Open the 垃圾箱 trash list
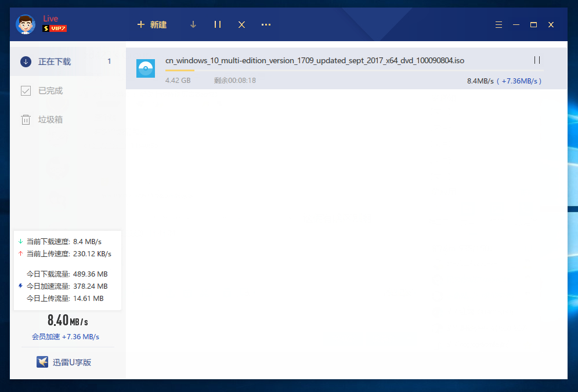The image size is (578, 392). (50, 119)
